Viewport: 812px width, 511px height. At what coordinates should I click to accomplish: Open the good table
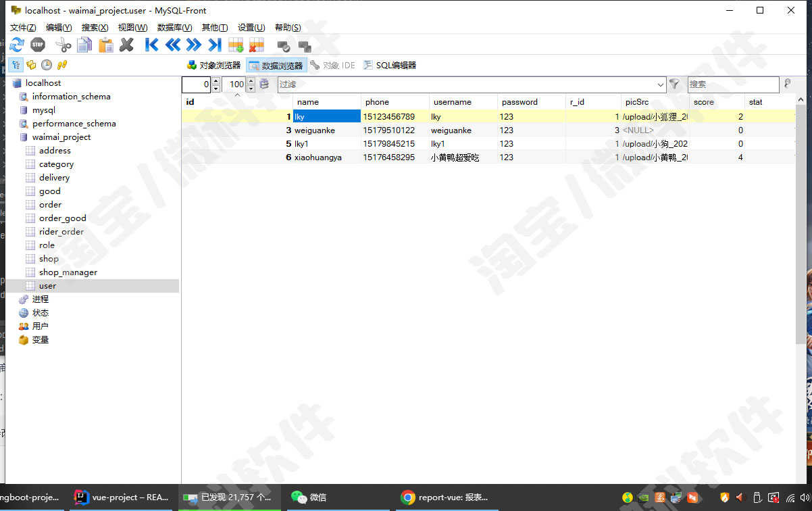pos(49,191)
